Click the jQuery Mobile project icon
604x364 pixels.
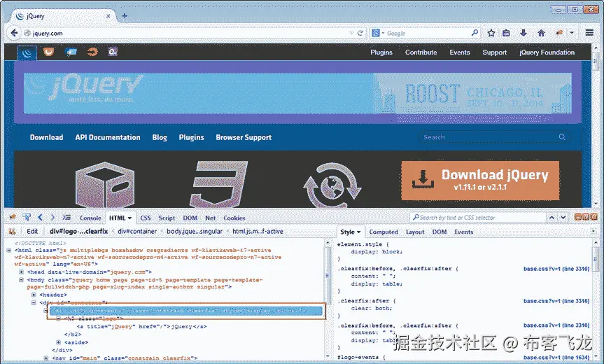click(x=71, y=52)
